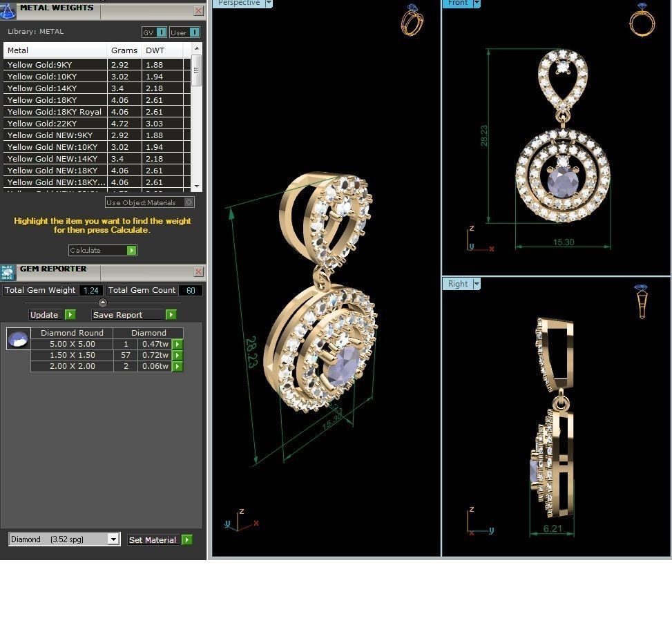Open the Perspective viewport dropdown arrow
Screen dimensions: 672x643
(x=268, y=3)
